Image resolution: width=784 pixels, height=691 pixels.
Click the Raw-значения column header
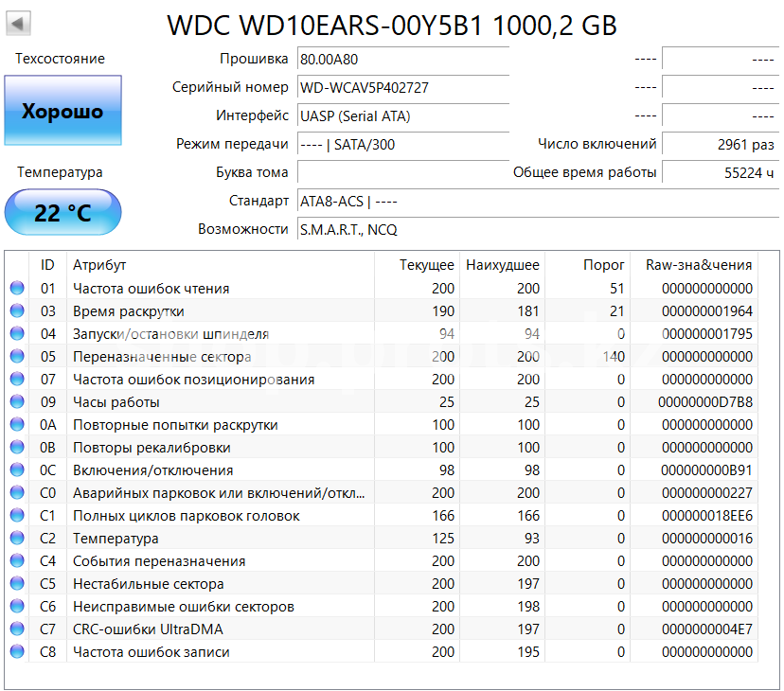(x=699, y=265)
